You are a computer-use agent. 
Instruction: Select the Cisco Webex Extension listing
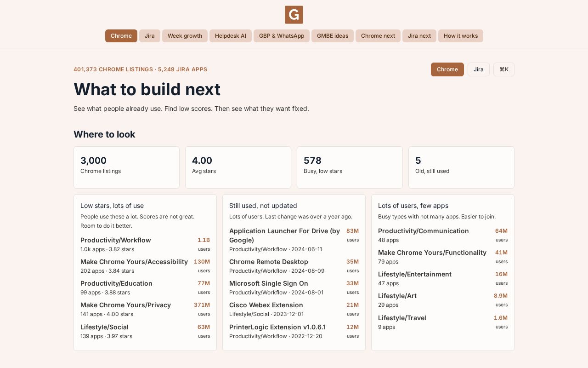[294, 309]
